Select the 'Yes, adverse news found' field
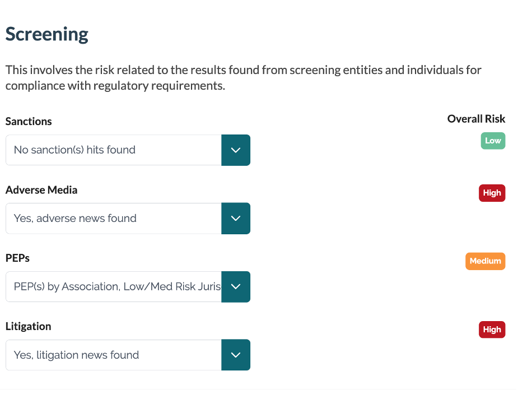The height and width of the screenshot is (408, 532). (x=114, y=218)
